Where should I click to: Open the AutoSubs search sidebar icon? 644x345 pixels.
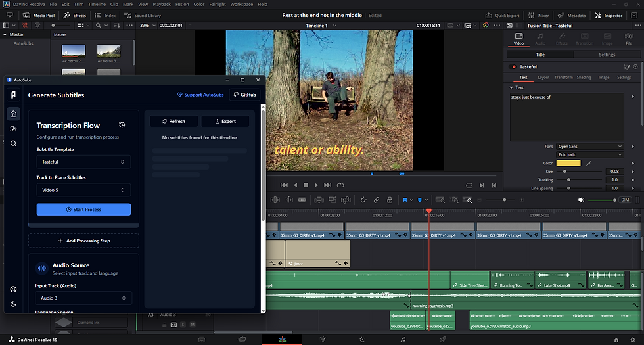coord(13,143)
